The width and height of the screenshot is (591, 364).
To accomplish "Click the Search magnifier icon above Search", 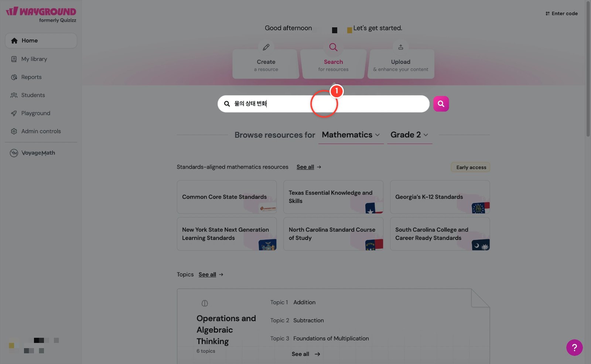I will (333, 47).
